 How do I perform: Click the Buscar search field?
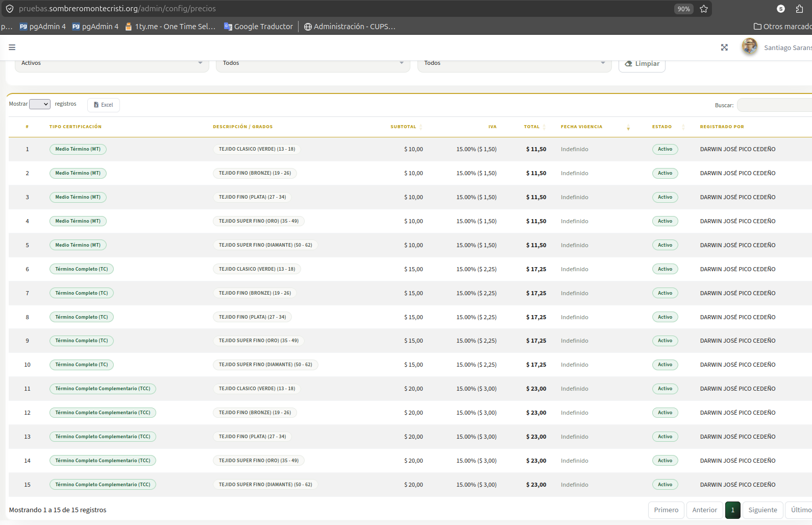(x=775, y=105)
